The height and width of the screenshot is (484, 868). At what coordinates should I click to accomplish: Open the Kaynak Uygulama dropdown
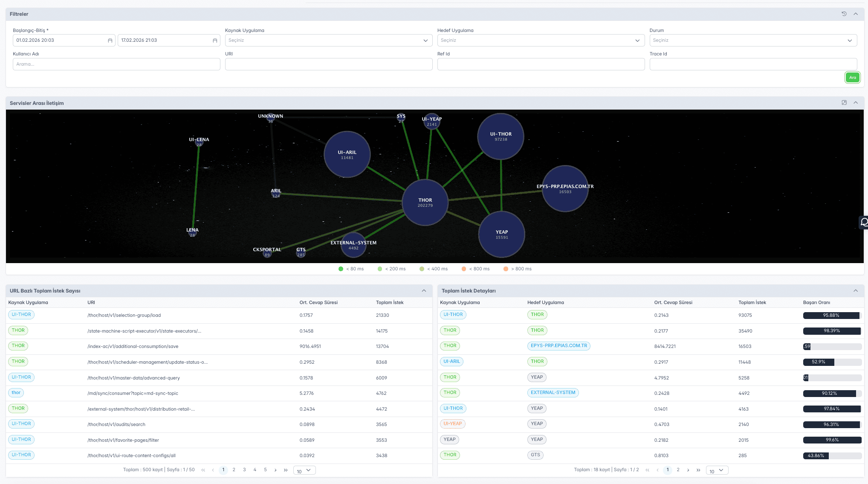(x=328, y=41)
